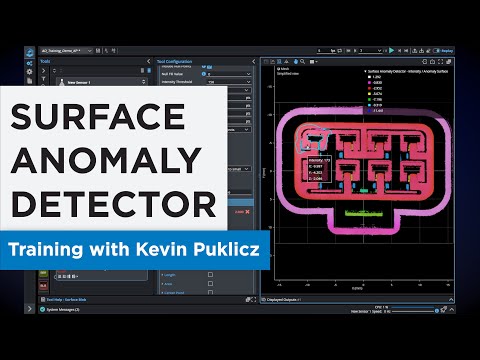
Task: Open the frame number dropdown
Action: coord(379,51)
